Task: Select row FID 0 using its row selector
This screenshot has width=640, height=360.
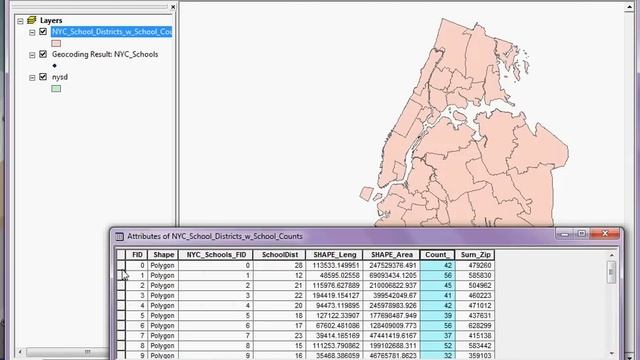Action: [121, 265]
